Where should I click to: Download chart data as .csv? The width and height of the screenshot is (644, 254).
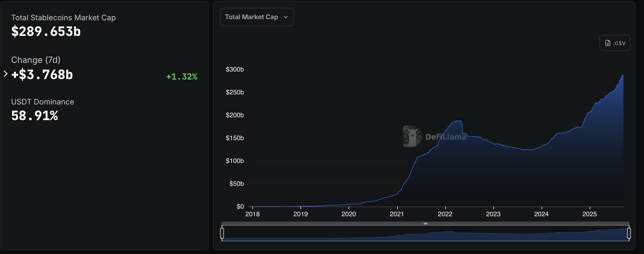(615, 43)
